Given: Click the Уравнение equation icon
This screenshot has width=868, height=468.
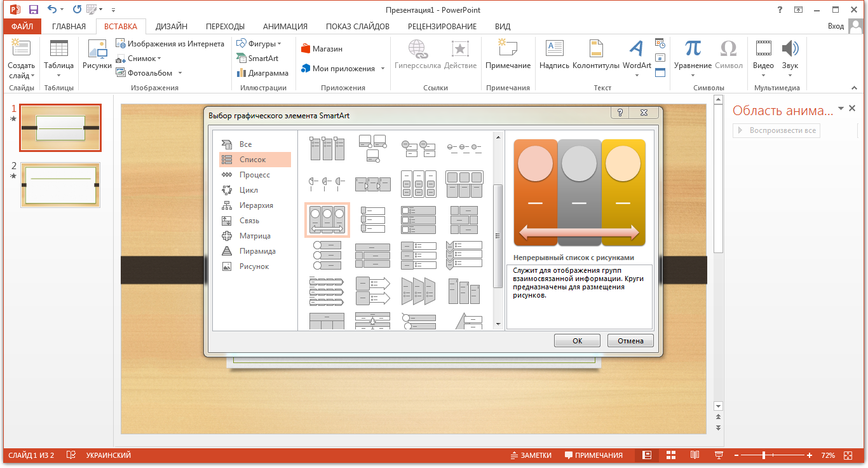Looking at the screenshot, I should coord(693,50).
